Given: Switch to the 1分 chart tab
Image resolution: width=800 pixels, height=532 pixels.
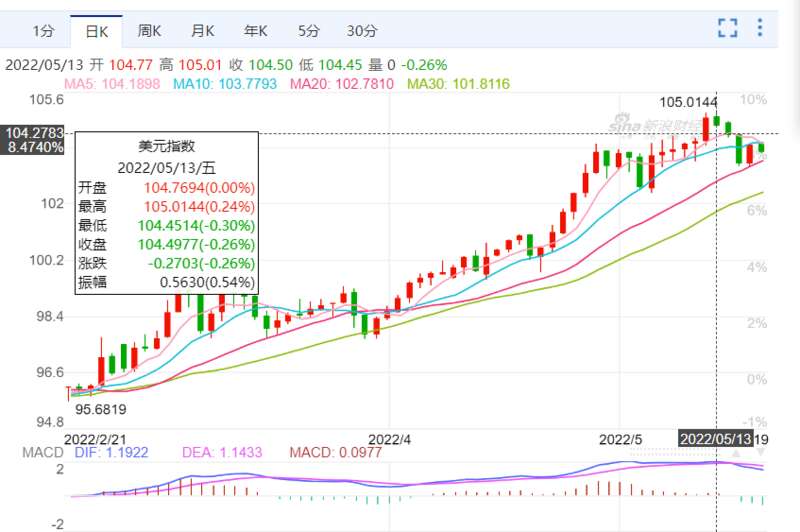Looking at the screenshot, I should click(43, 31).
